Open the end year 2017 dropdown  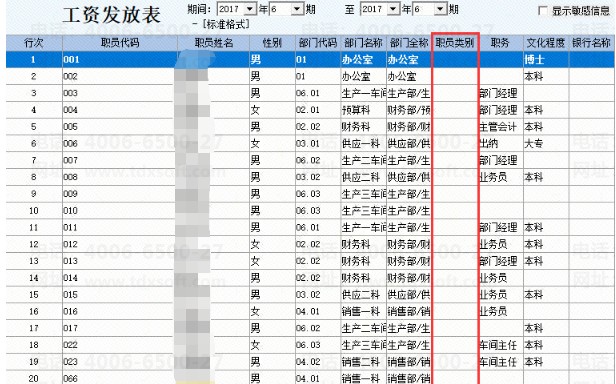coord(393,9)
